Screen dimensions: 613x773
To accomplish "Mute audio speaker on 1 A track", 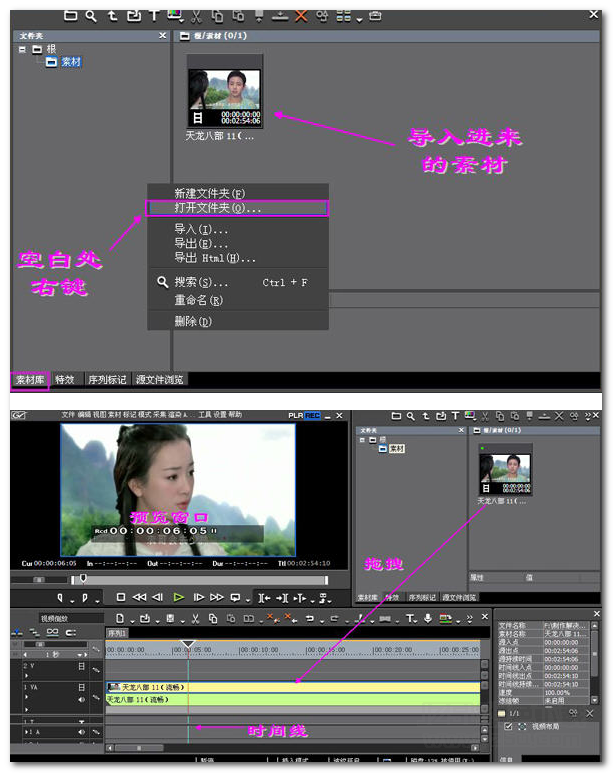I will tap(81, 732).
